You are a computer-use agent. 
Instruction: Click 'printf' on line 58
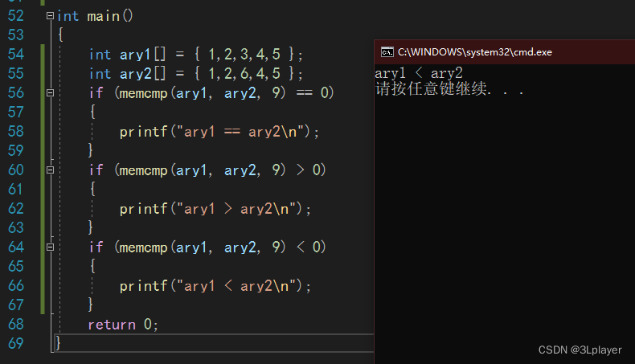click(x=143, y=132)
